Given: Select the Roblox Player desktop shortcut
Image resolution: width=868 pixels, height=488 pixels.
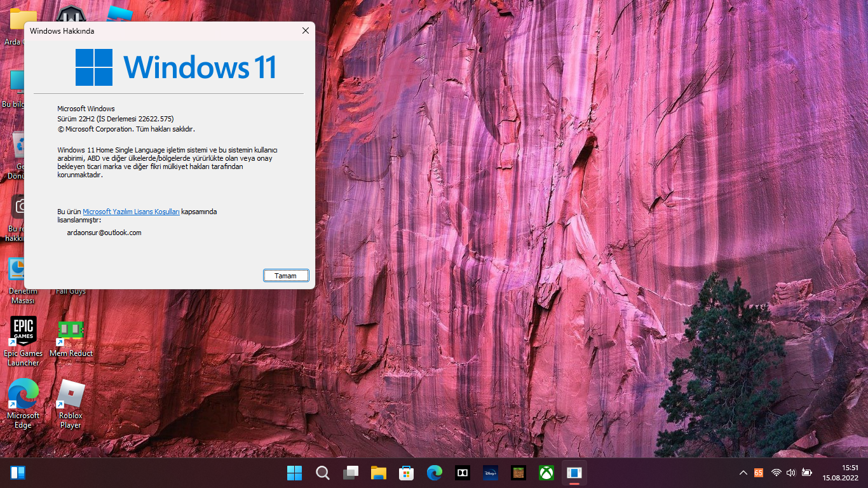Looking at the screenshot, I should pos(71,403).
